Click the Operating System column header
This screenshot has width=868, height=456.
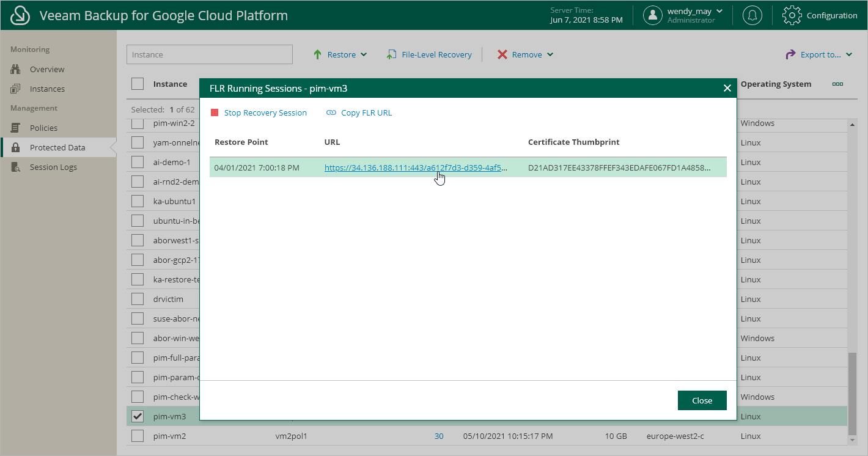(x=776, y=84)
